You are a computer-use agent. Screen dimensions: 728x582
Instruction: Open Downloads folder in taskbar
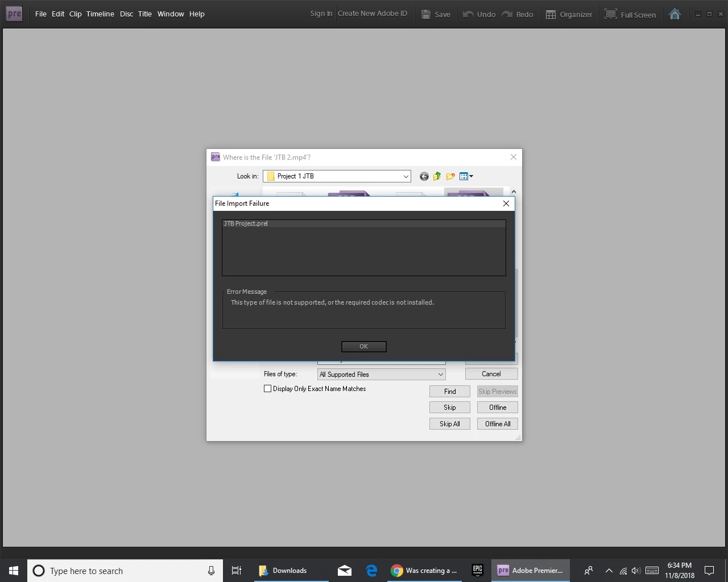point(291,571)
